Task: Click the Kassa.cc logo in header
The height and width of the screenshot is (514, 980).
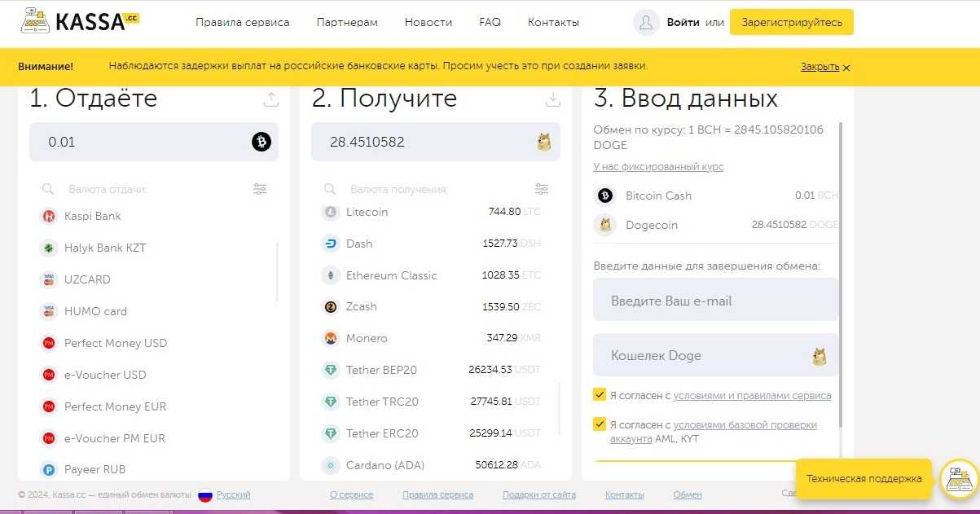Action: (x=80, y=22)
